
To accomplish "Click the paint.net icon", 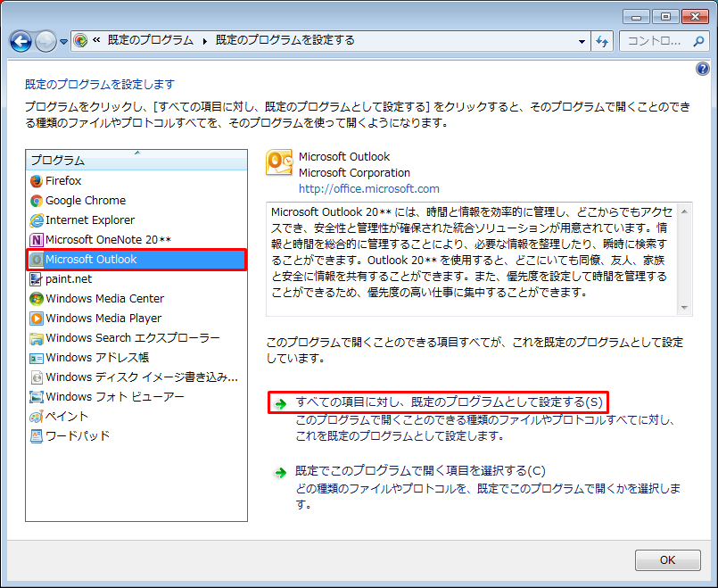I will click(x=37, y=279).
